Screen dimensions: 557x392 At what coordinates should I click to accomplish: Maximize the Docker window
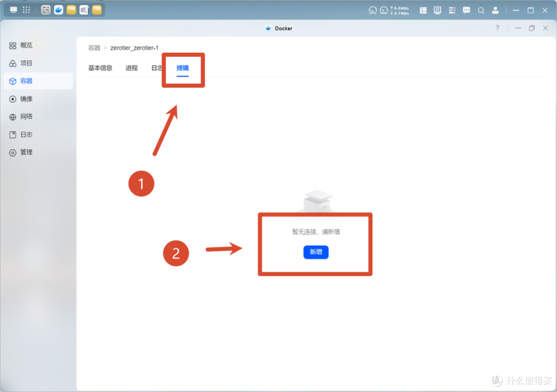[x=532, y=28]
